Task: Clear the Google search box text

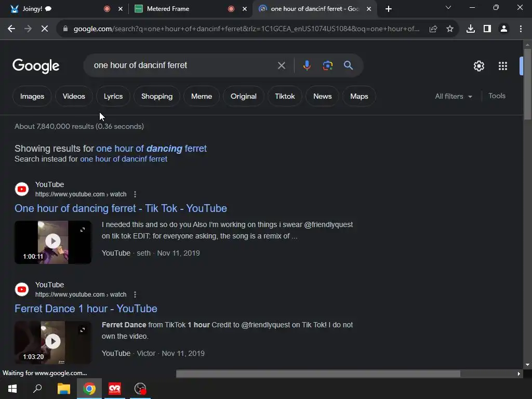Action: [x=282, y=65]
